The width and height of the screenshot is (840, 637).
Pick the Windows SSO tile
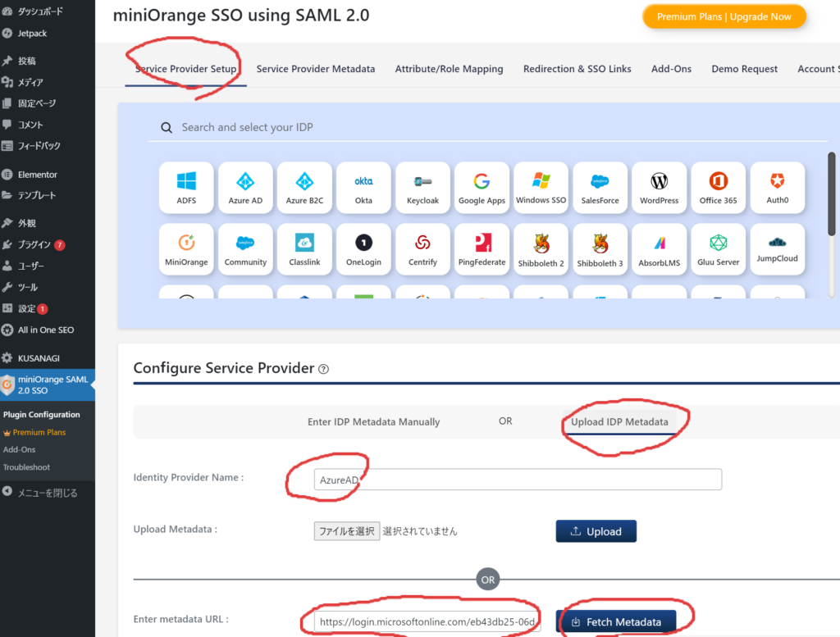541,188
